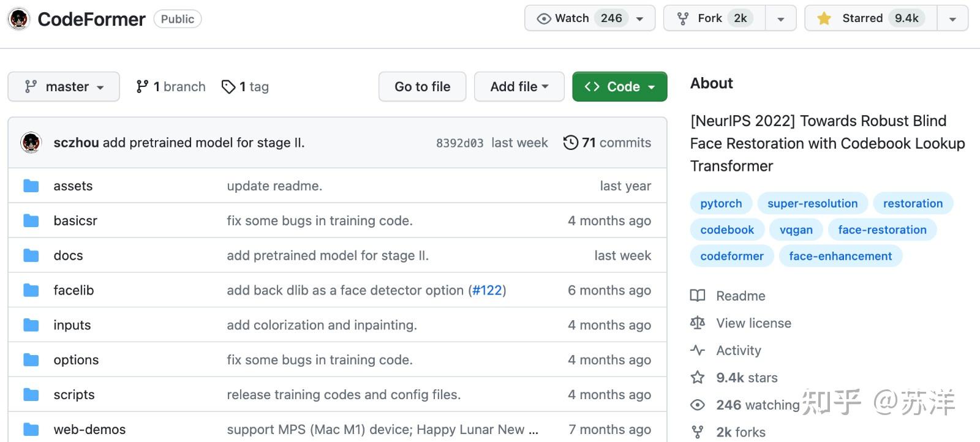The height and width of the screenshot is (442, 980).
Task: Open the master branch selector
Action: click(x=64, y=87)
